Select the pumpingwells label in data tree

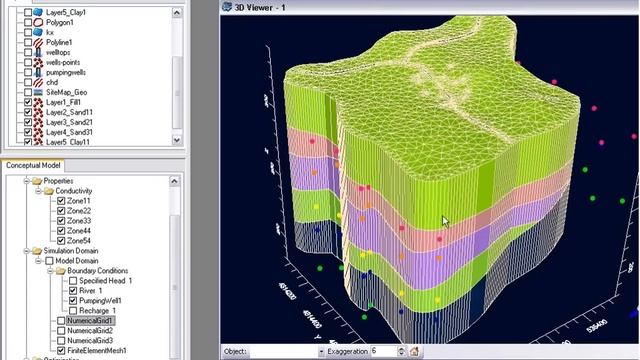(66, 72)
